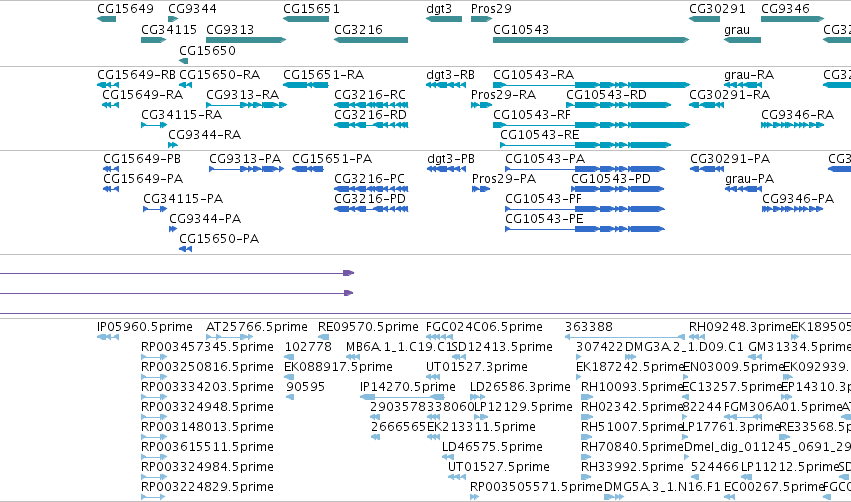The image size is (851, 502).
Task: Click EST AT25766.5prime
Action: click(x=230, y=337)
